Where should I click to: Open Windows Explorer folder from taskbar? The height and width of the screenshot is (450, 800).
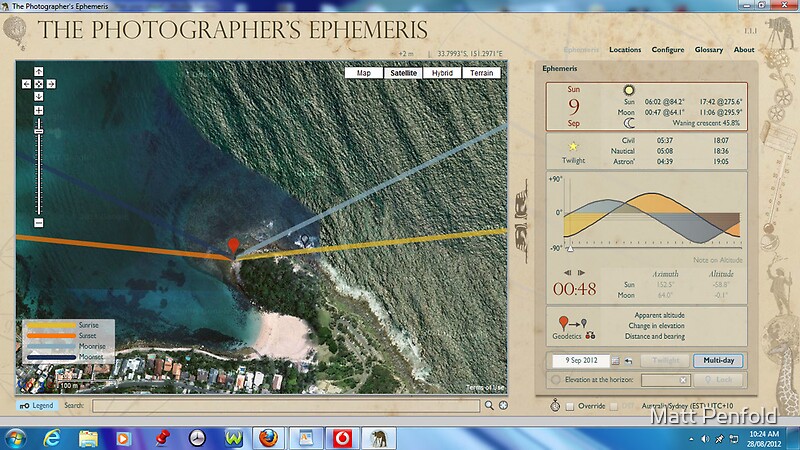pos(88,439)
